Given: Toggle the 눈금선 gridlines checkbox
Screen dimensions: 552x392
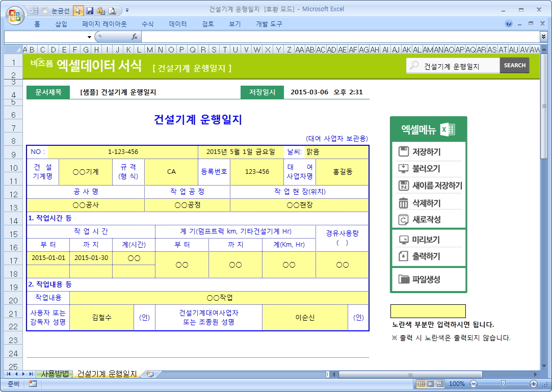Looking at the screenshot, I should click(x=45, y=10).
